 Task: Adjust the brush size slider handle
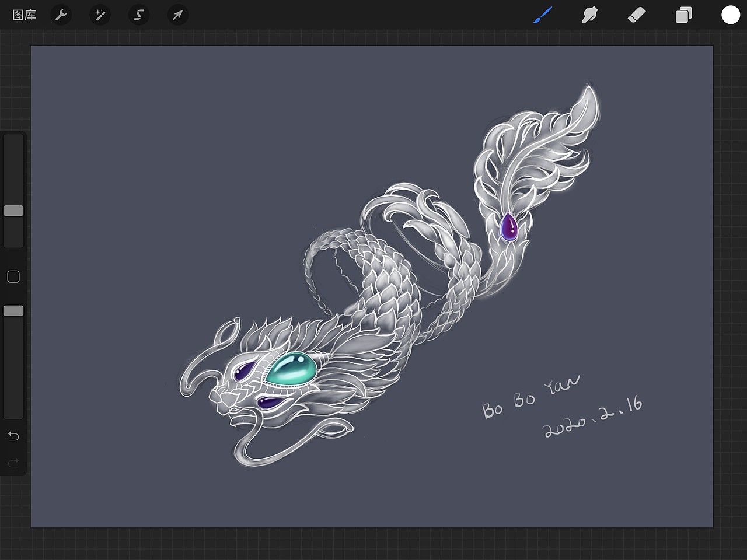pyautogui.click(x=13, y=211)
